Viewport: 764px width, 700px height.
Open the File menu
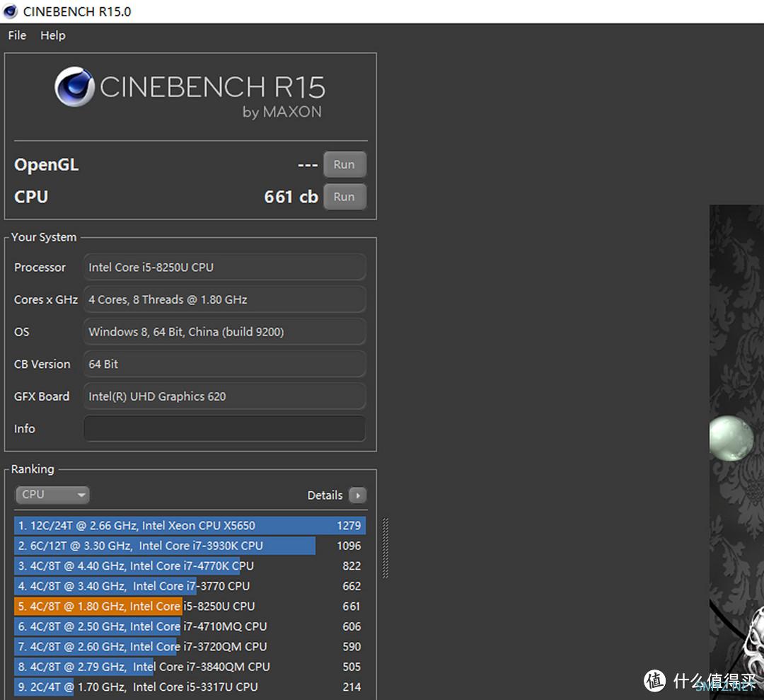(x=17, y=35)
